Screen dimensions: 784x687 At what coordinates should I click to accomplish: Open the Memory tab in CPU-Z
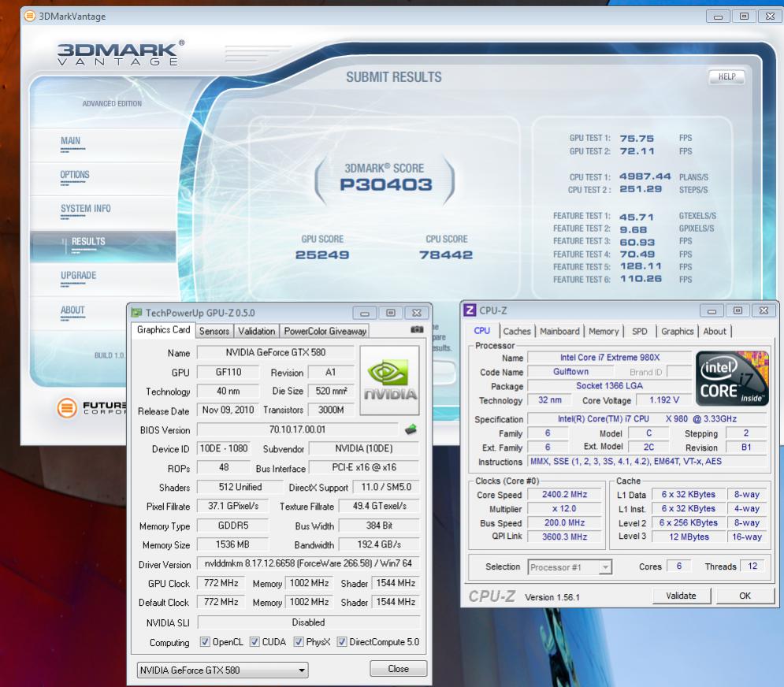coord(604,331)
